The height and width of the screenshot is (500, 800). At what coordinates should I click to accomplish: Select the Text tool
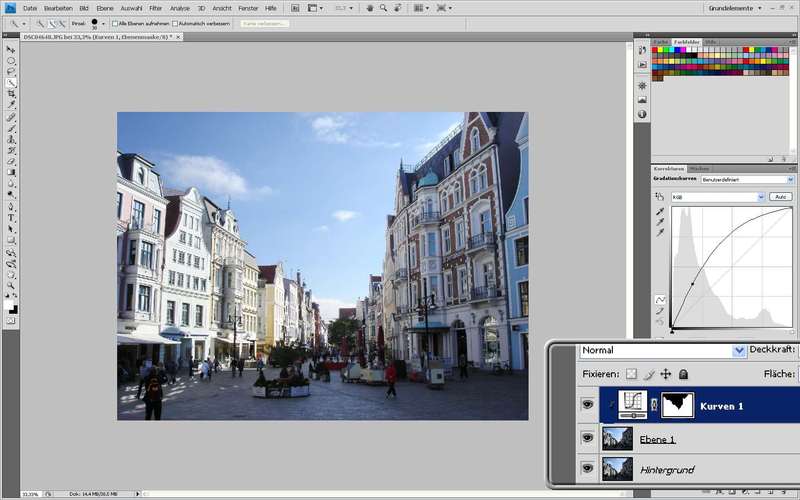[x=11, y=217]
